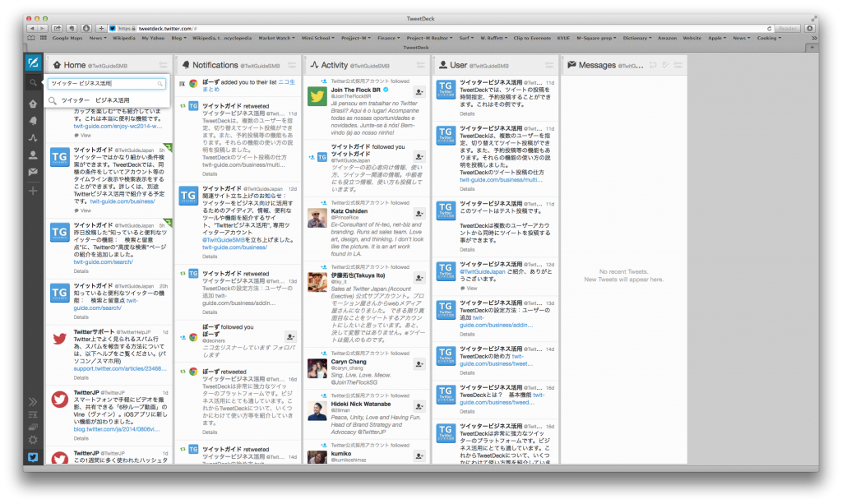
Task: Click the TweetDeck search input field
Action: pyautogui.click(x=102, y=84)
